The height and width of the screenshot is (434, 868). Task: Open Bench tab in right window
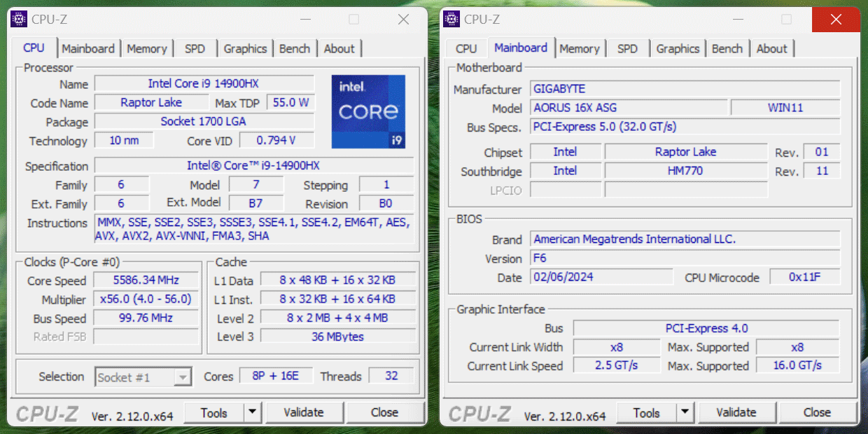727,49
